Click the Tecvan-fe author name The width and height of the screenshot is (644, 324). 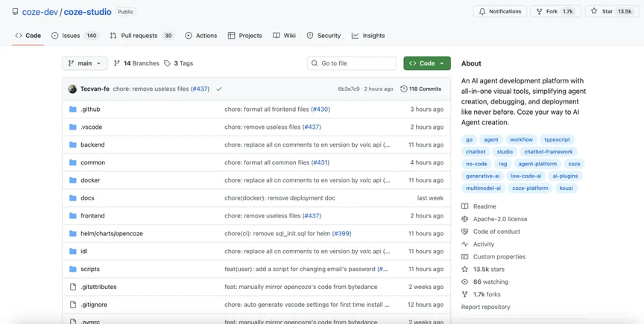click(x=95, y=89)
